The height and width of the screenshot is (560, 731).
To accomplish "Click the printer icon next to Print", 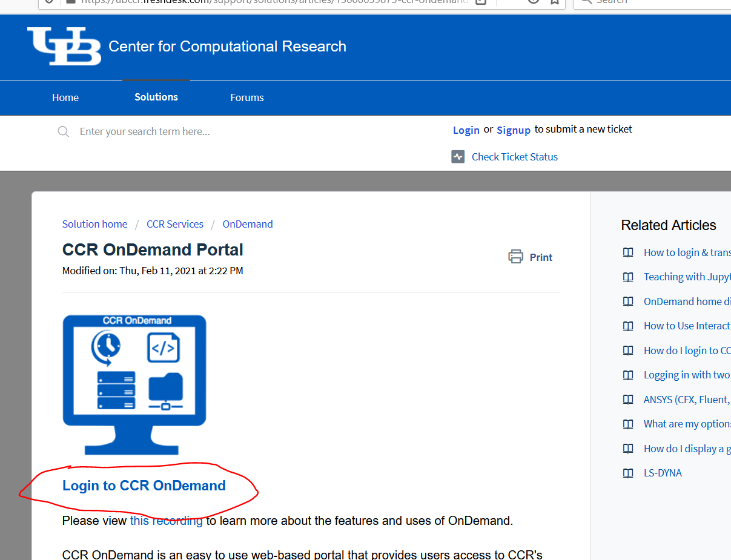I will tap(515, 257).
